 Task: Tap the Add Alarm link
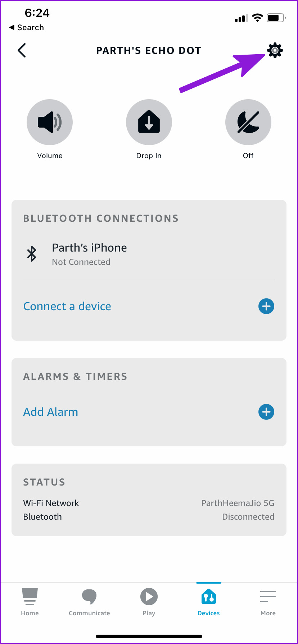tap(51, 412)
